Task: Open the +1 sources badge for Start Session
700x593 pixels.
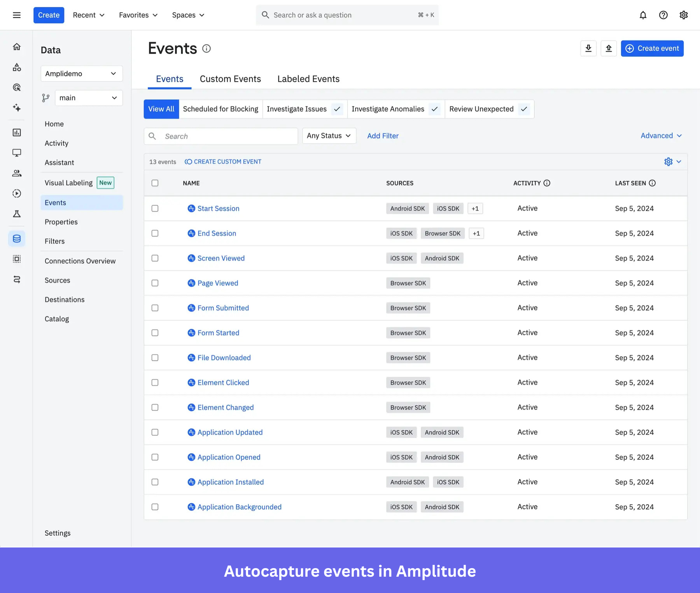Action: point(475,208)
